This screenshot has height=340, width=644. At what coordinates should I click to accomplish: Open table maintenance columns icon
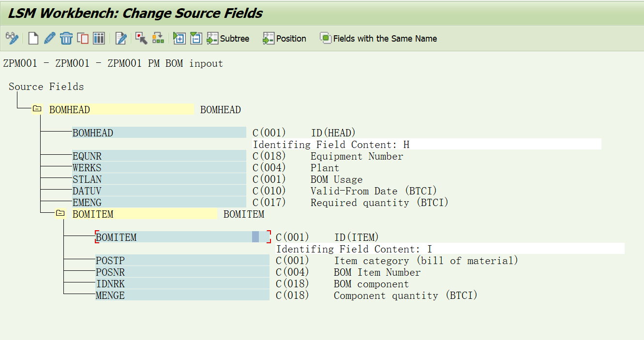coord(99,38)
